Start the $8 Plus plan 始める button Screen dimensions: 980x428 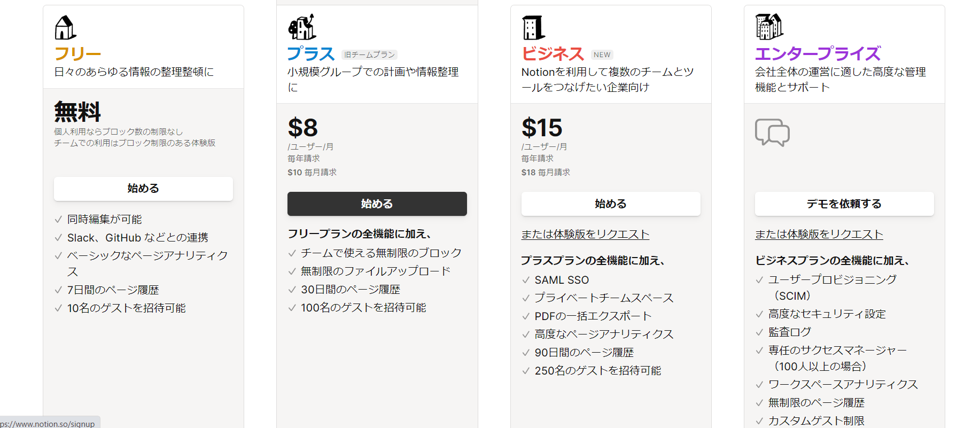(x=377, y=204)
